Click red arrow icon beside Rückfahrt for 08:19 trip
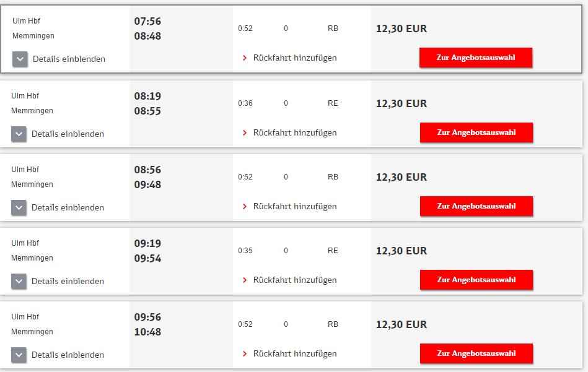Viewport: 588px width, 372px height. tap(245, 133)
